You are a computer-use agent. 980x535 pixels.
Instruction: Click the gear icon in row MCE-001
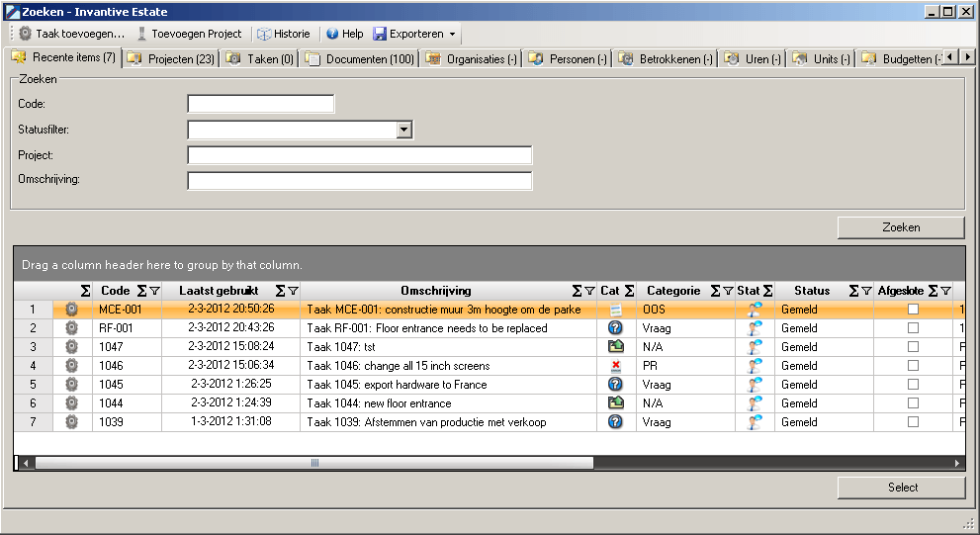tap(72, 309)
